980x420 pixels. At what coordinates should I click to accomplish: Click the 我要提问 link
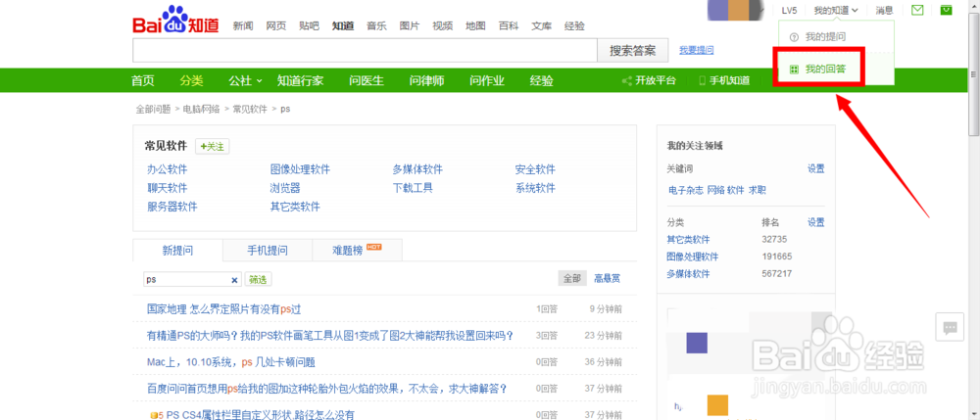[x=696, y=51]
